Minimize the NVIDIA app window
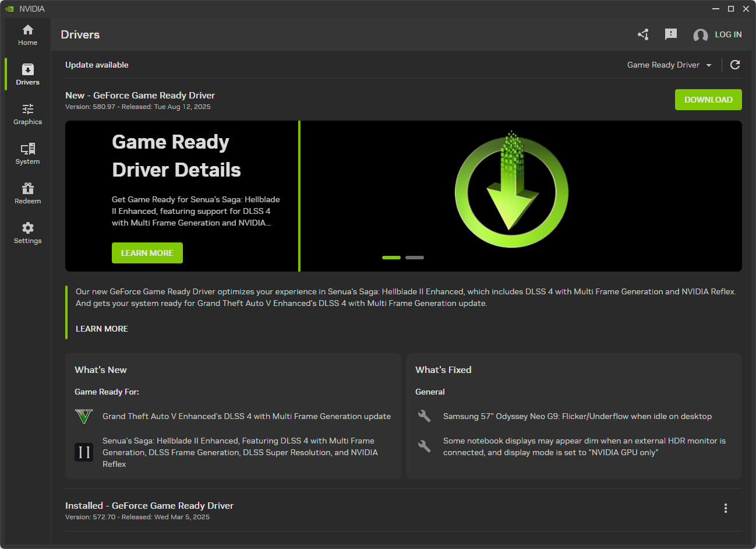This screenshot has width=756, height=549. pos(716,9)
